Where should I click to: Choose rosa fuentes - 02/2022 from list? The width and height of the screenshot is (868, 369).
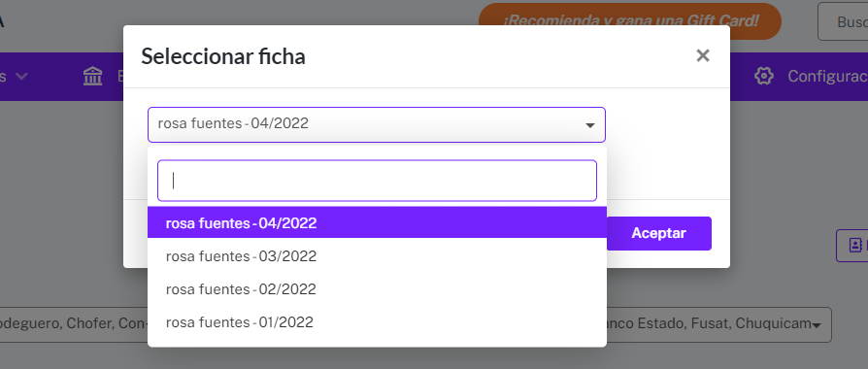[x=377, y=289]
